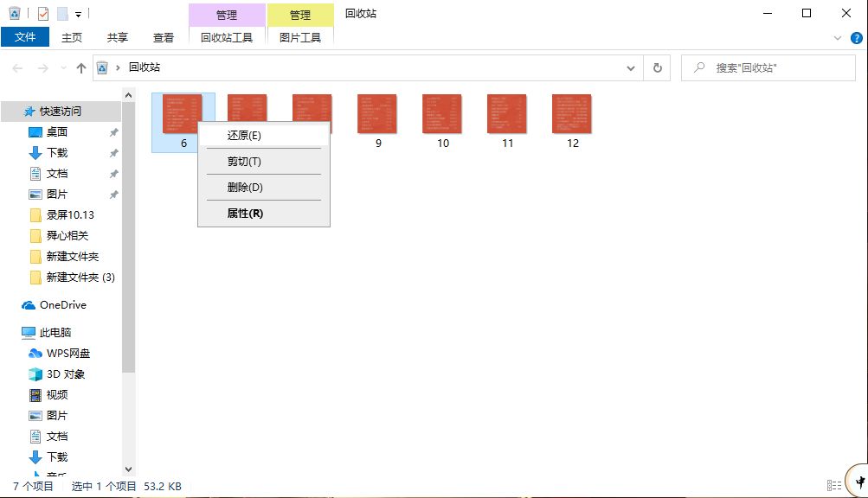Open the 录屏10.13 folder
Image resolution: width=868 pixels, height=498 pixels.
pos(70,214)
